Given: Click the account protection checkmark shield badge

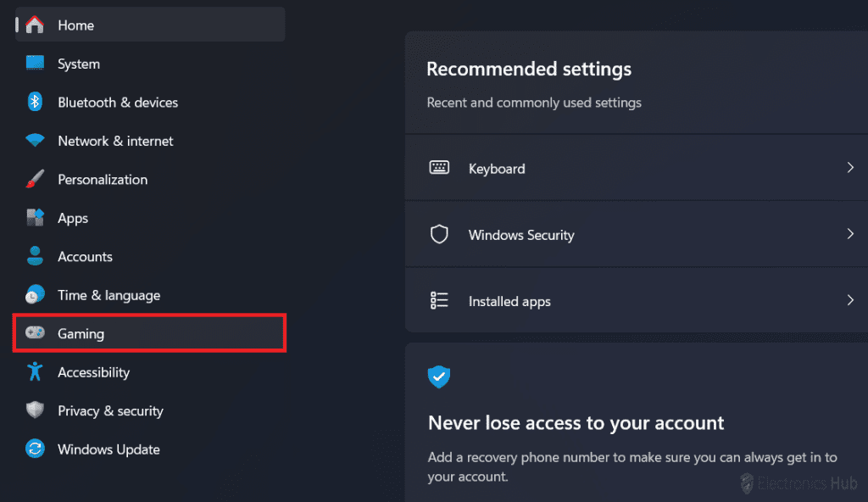Looking at the screenshot, I should (439, 376).
